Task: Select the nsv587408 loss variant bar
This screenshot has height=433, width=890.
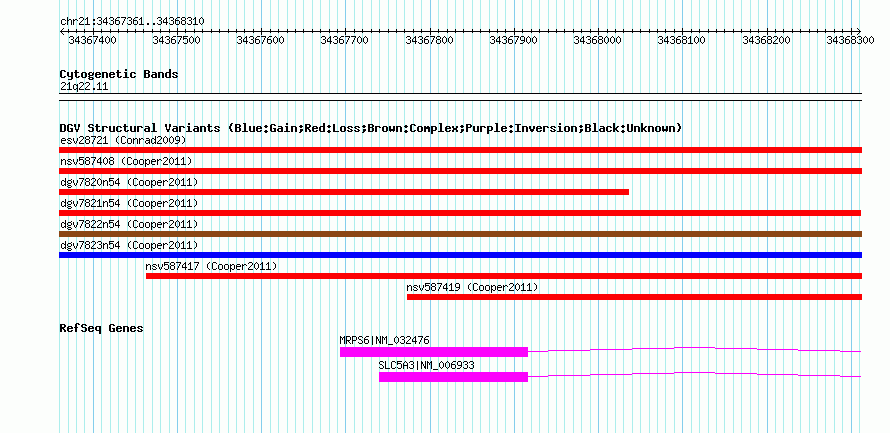Action: coord(460,171)
